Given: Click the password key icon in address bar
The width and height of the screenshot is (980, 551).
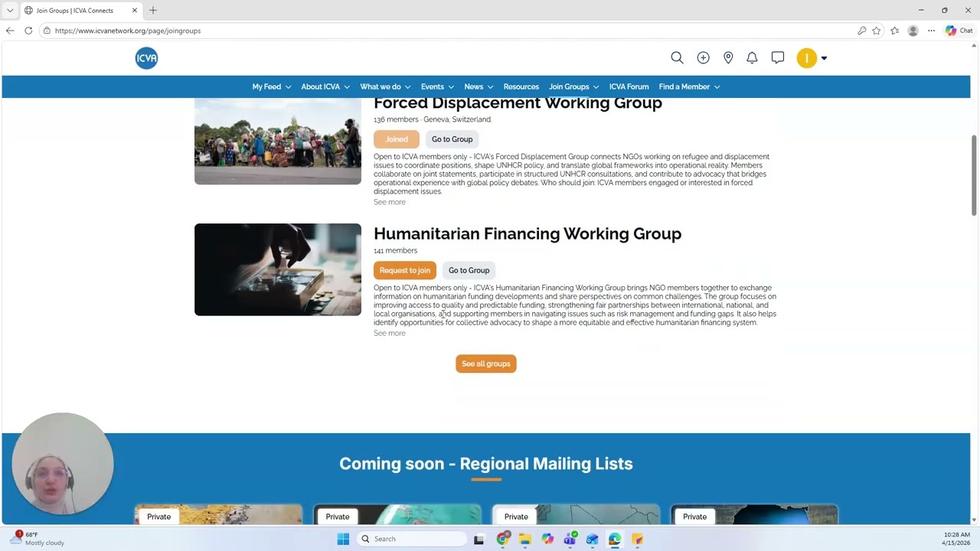Looking at the screenshot, I should coord(861,31).
